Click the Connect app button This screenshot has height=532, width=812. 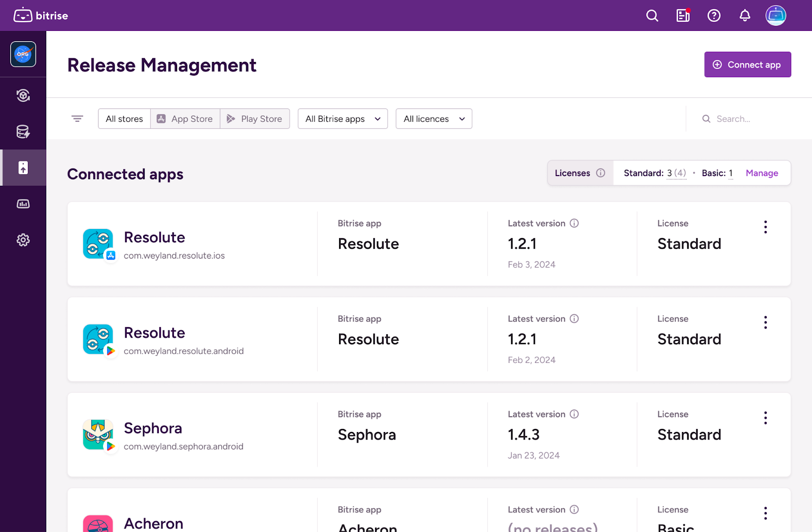(748, 64)
